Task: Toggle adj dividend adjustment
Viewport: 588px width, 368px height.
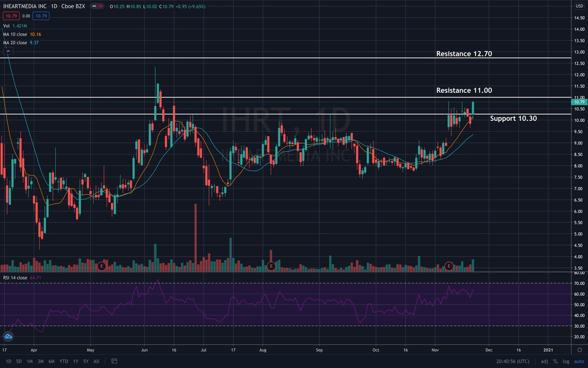Action: pyautogui.click(x=544, y=361)
